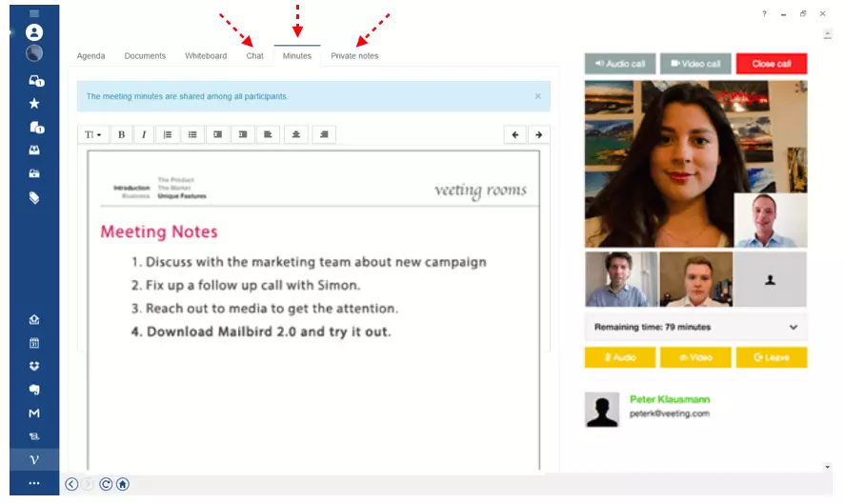
Task: Toggle italic formatting
Action: (144, 134)
